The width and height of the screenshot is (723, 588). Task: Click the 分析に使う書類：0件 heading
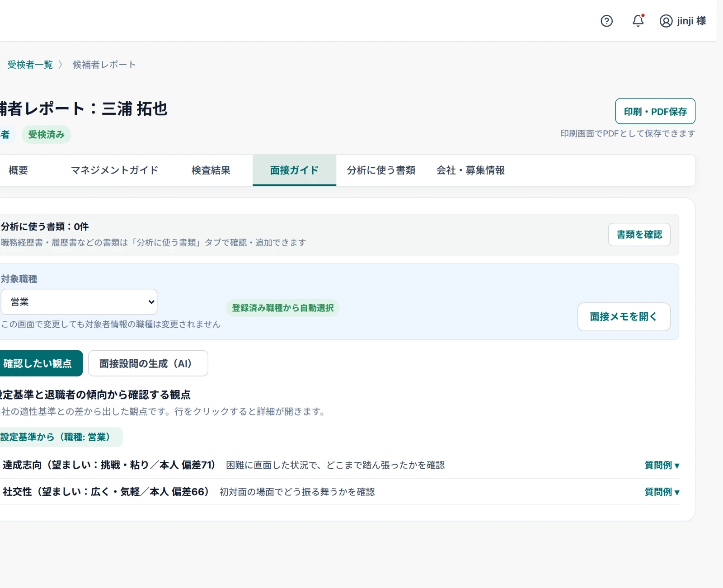point(45,226)
